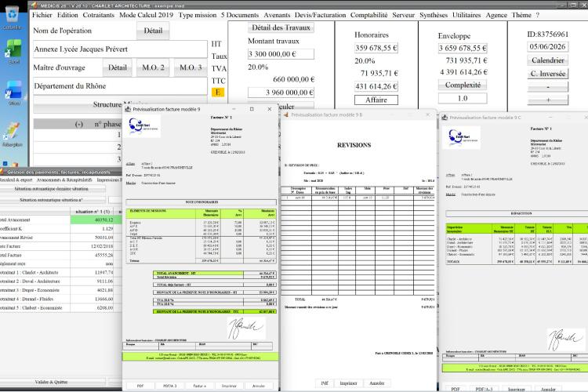Switch to Avancements & Récapitulatifs tab
This screenshot has height=392, width=588.
pos(64,180)
